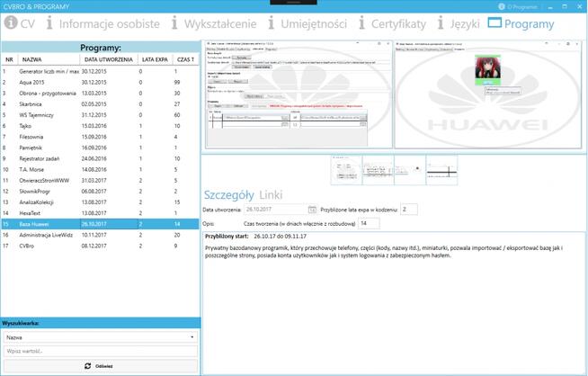Select the Skarbnica row
This screenshot has height=376, width=588.
(x=100, y=104)
